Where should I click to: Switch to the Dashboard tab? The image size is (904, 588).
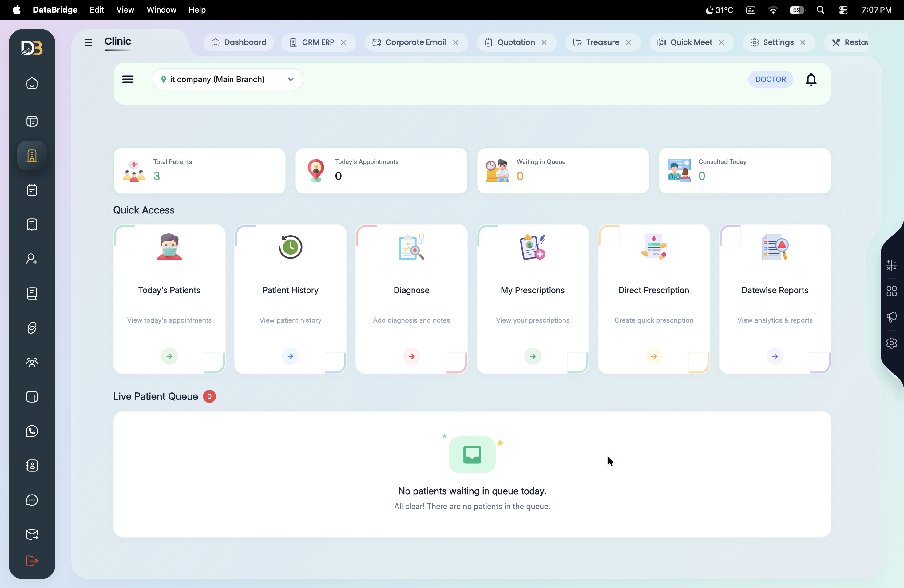[239, 42]
